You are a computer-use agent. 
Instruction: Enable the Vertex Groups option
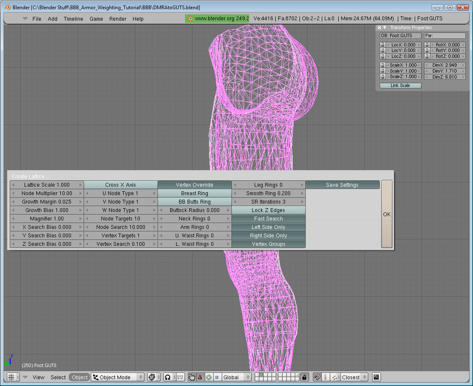pyautogui.click(x=268, y=244)
